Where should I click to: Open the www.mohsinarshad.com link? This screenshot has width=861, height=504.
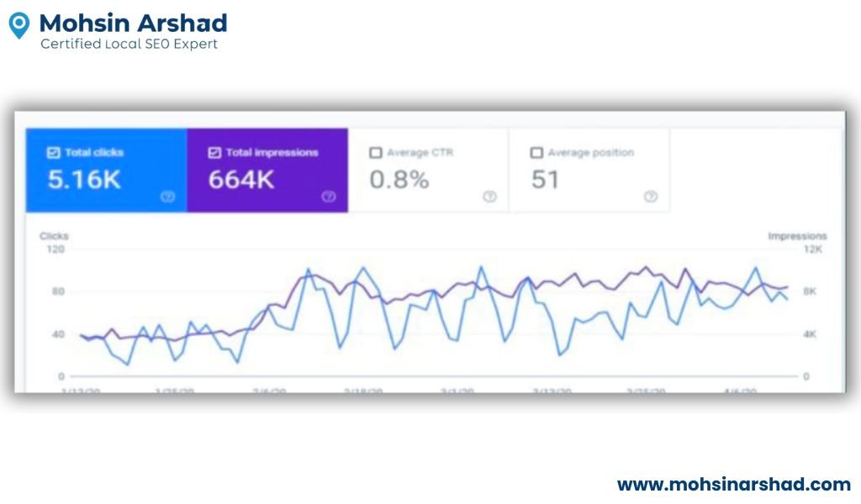click(734, 485)
